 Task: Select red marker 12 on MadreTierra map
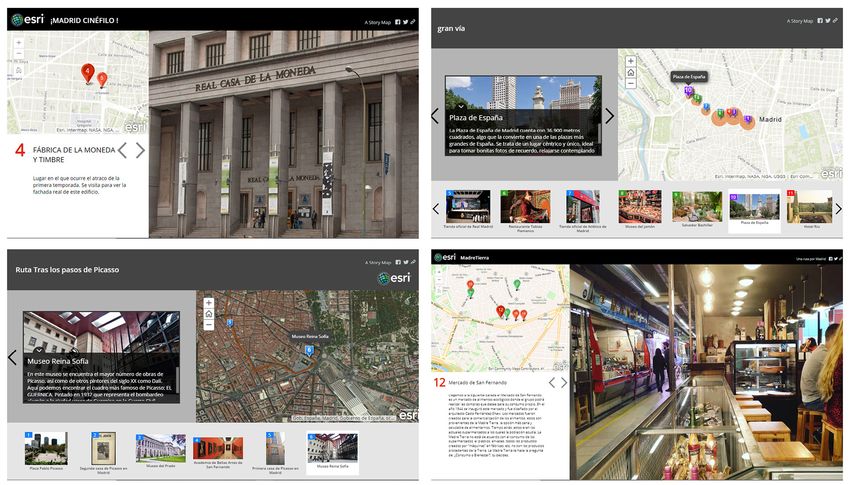point(500,311)
